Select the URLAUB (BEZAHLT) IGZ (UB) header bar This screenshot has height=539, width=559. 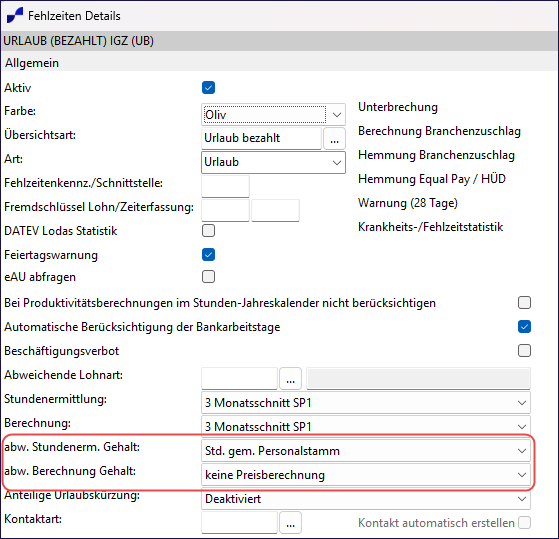[x=280, y=41]
